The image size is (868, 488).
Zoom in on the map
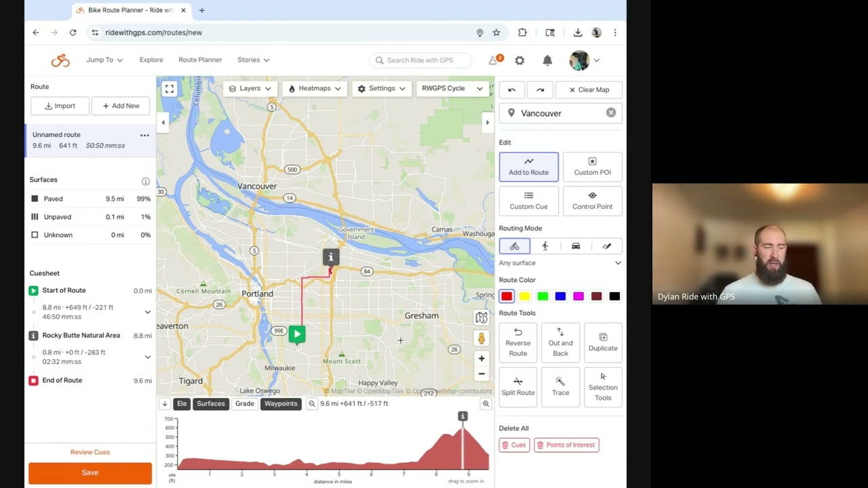pyautogui.click(x=481, y=359)
